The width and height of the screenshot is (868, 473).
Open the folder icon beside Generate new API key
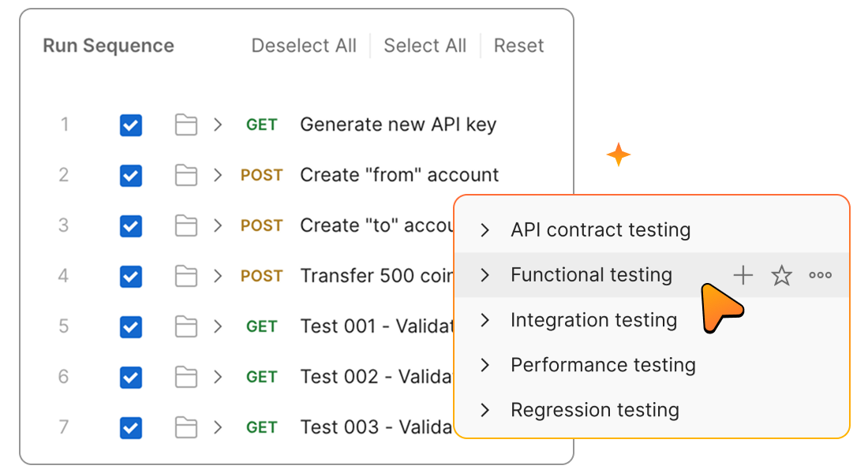pos(185,125)
